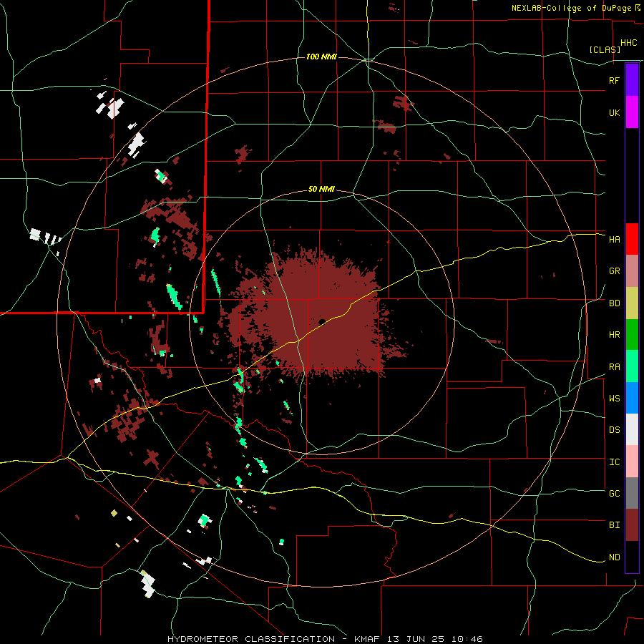This screenshot has height=644, width=644.
Task: Click the 100 NMI range ring label
Action: 321,57
